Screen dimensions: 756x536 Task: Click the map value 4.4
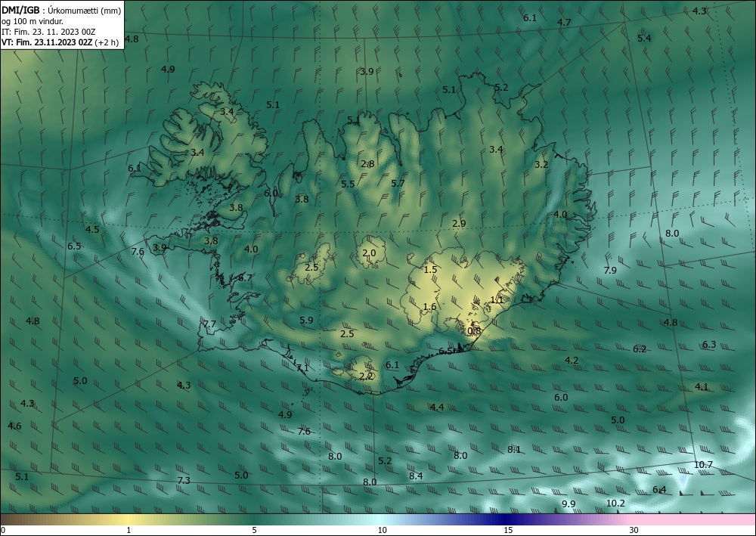437,407
